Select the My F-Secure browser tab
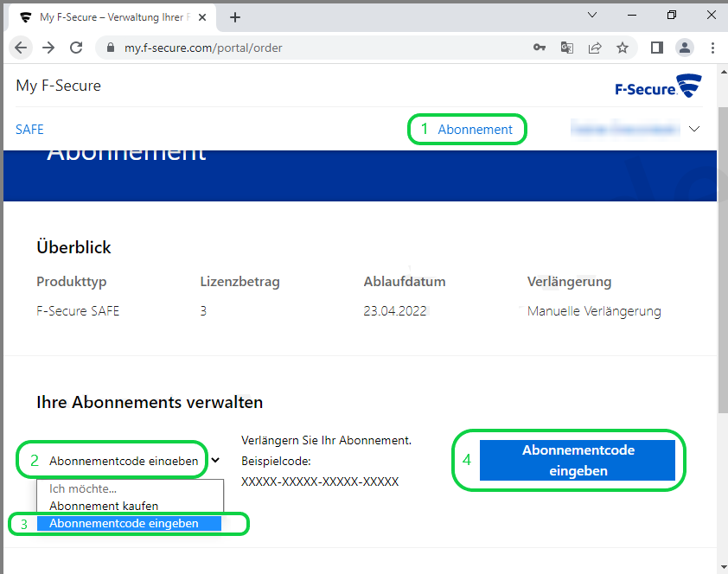Image resolution: width=728 pixels, height=574 pixels. (x=112, y=17)
